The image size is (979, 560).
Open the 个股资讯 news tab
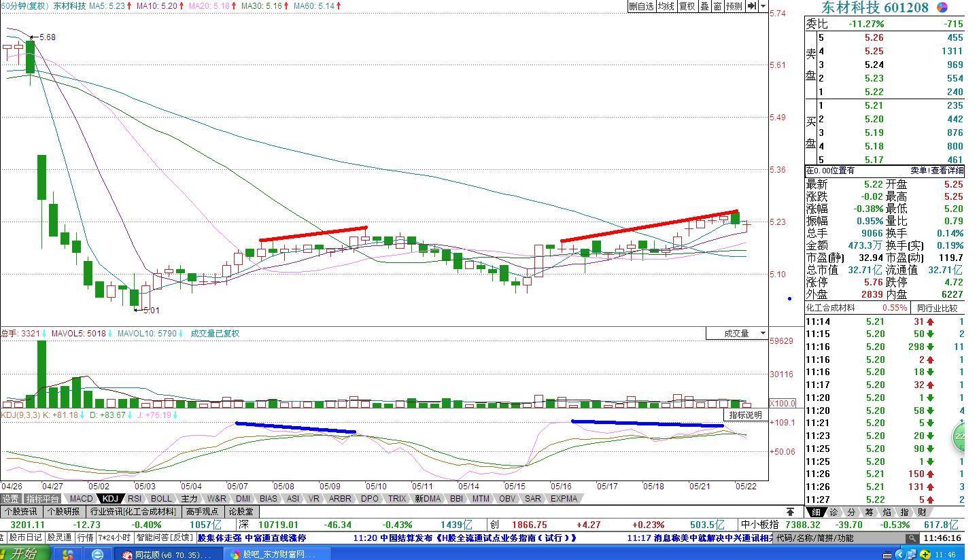[x=21, y=512]
